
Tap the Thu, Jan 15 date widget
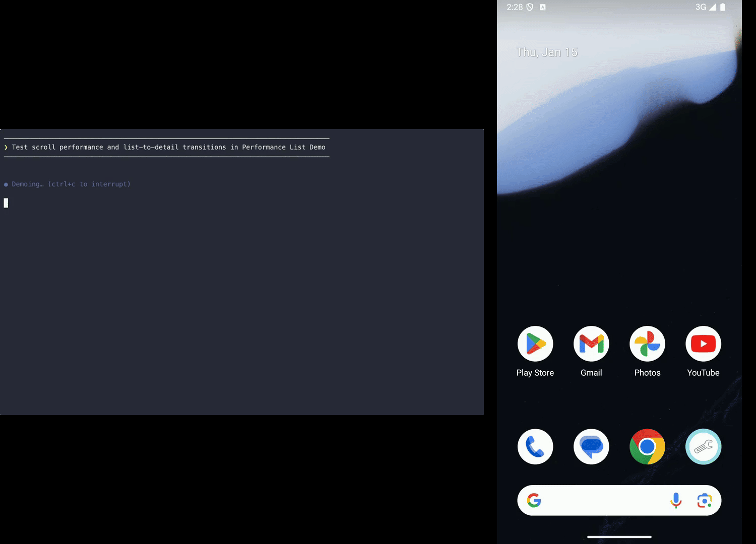click(547, 51)
